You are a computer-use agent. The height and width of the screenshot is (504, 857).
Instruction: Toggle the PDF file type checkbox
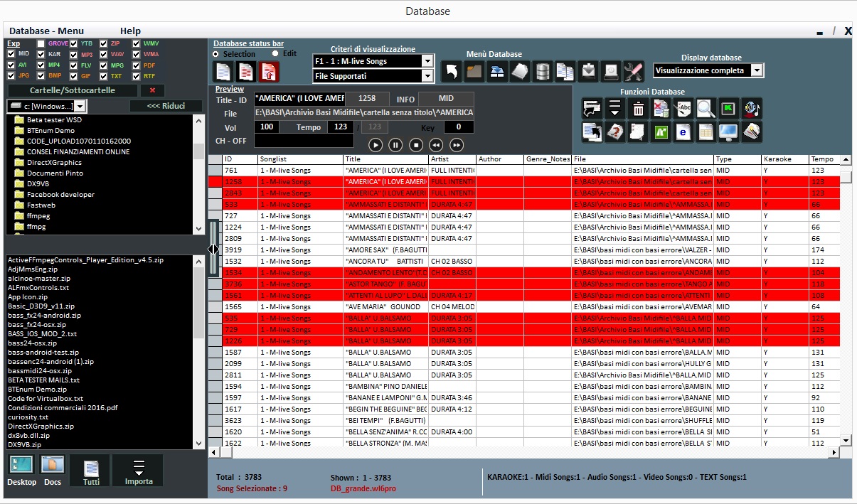pos(137,65)
